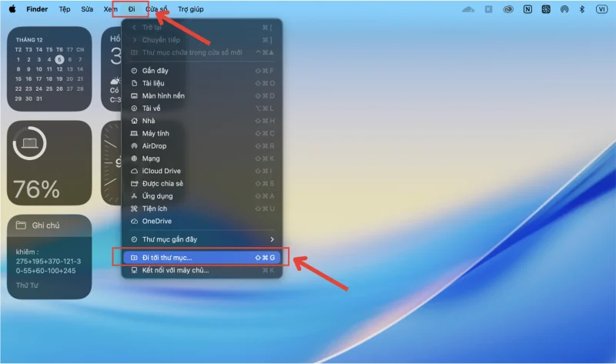Click the tools icon beside Tiện ích
The height and width of the screenshot is (364, 616).
pyautogui.click(x=134, y=209)
